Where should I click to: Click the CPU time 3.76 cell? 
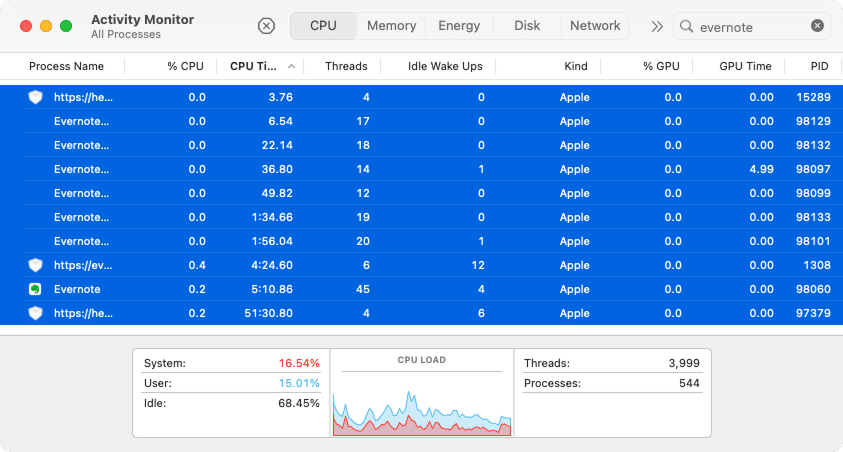coord(281,97)
